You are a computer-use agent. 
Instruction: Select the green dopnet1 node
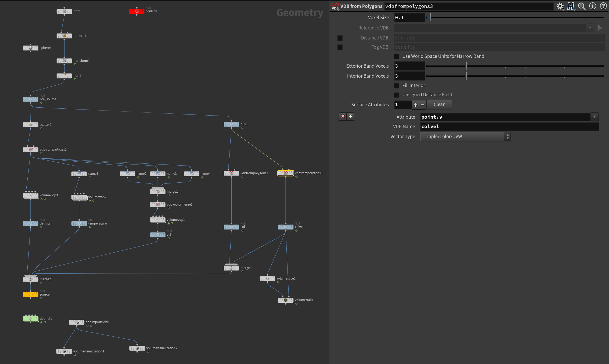[31, 319]
